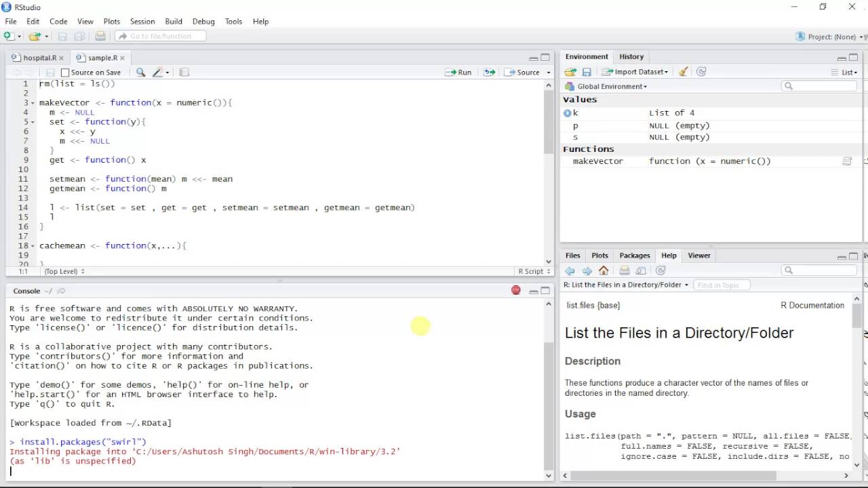The height and width of the screenshot is (488, 868).
Task: Create a new file from the main toolbar
Action: (9, 36)
